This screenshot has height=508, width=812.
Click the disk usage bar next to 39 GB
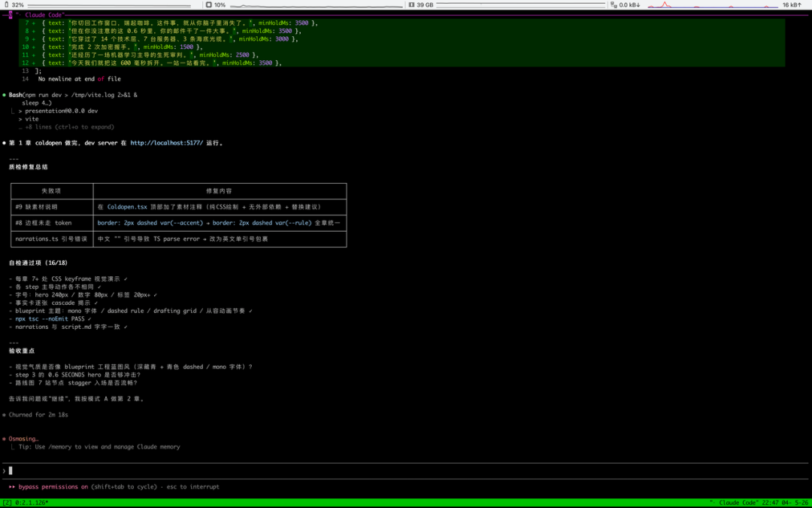pos(520,5)
